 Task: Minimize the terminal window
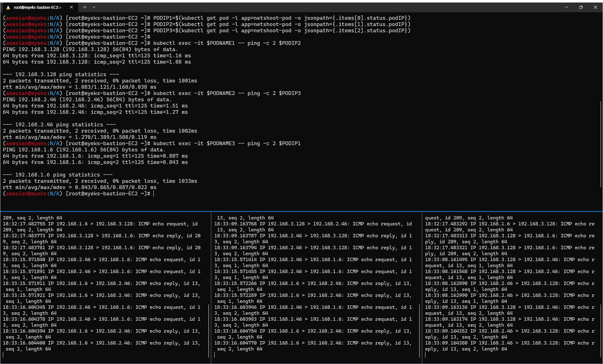[567, 7]
